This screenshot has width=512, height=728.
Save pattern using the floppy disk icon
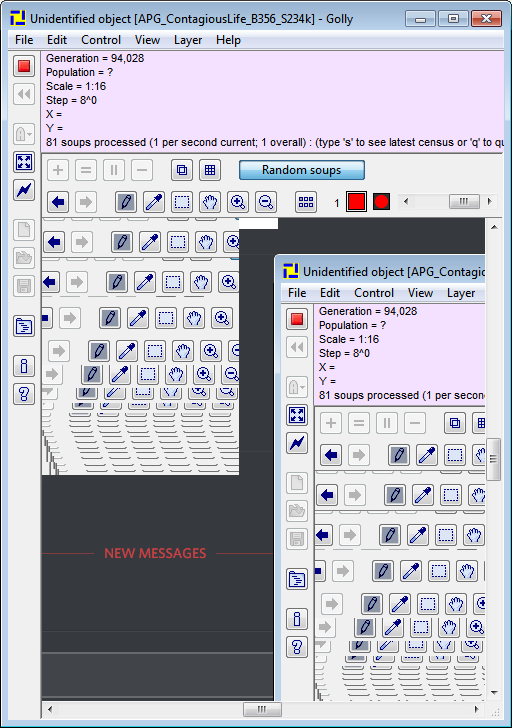coord(24,286)
